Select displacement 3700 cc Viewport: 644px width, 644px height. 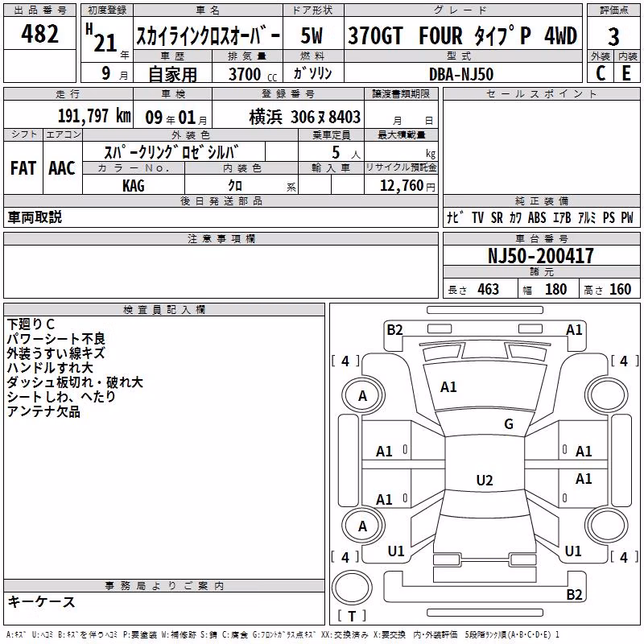[253, 74]
